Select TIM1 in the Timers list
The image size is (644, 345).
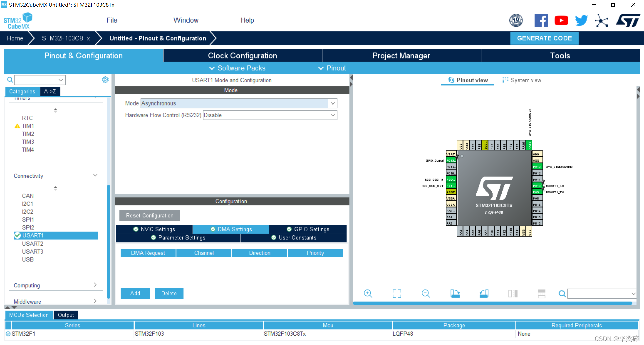pos(28,126)
